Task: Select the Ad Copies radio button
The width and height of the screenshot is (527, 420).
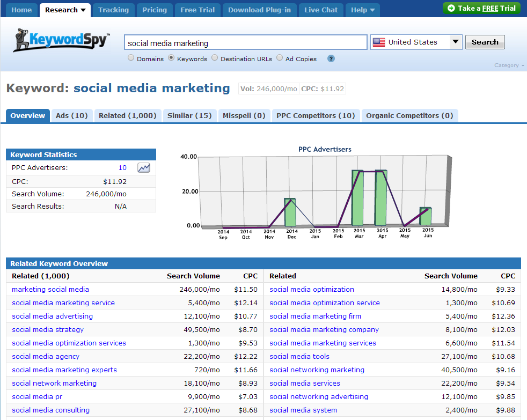Action: [x=280, y=58]
